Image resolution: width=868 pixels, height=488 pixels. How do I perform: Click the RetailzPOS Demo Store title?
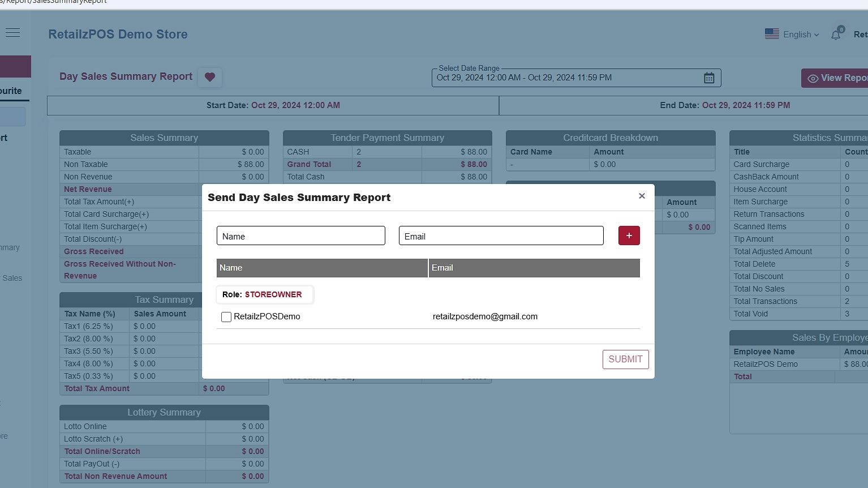pos(118,34)
